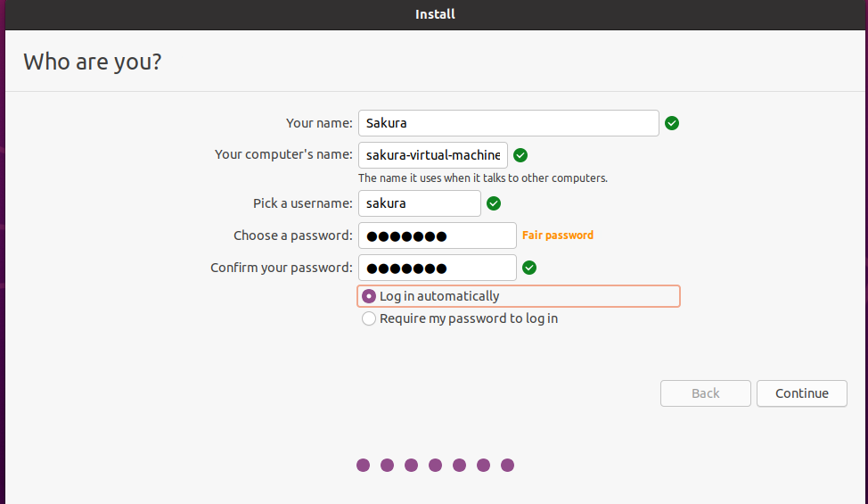Click the fourth (middle) installer progress dot

point(435,465)
